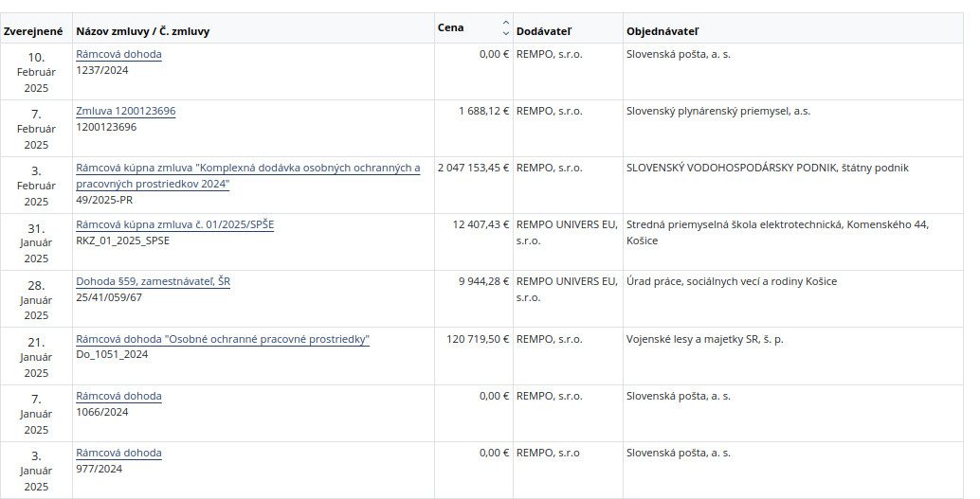Click the 10. Február 2025 date cell
980x499 pixels.
(x=36, y=71)
